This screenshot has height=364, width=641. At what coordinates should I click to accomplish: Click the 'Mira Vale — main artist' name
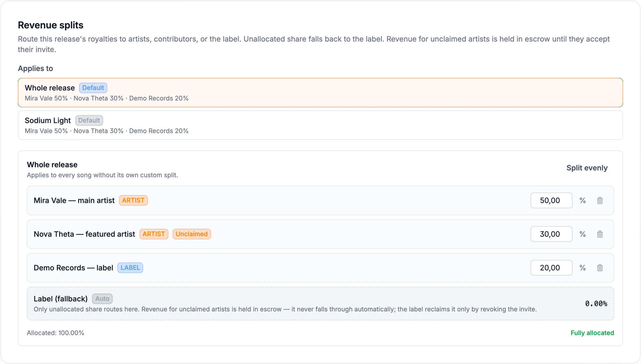pos(74,200)
